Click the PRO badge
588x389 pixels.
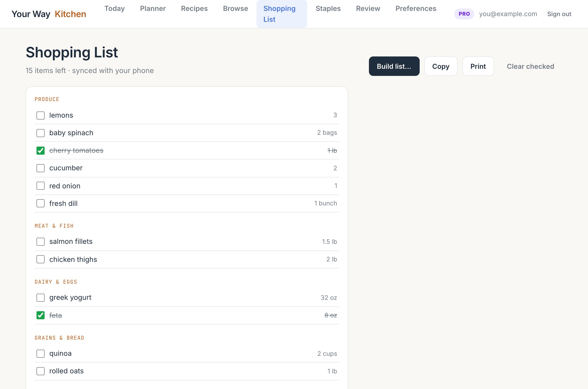(464, 14)
